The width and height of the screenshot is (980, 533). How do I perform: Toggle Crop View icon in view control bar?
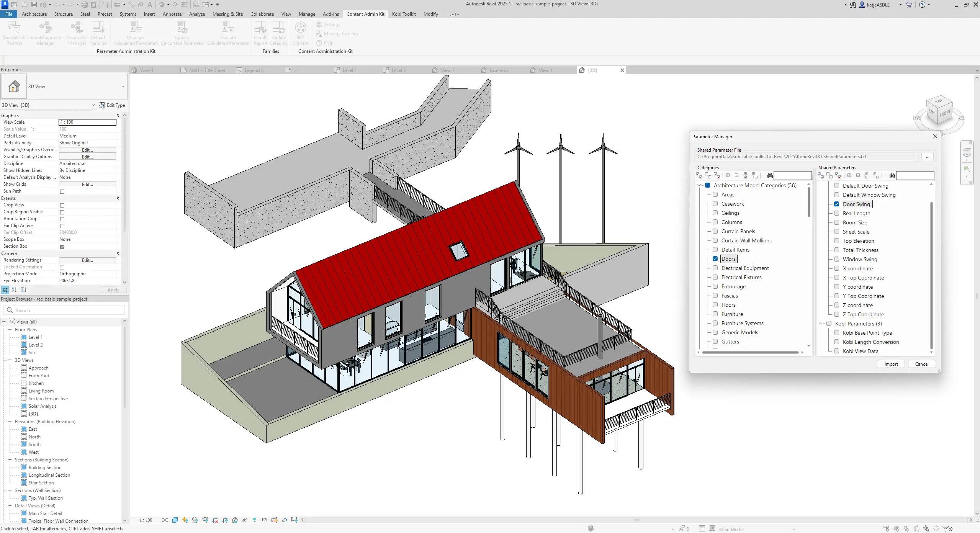[x=215, y=520]
